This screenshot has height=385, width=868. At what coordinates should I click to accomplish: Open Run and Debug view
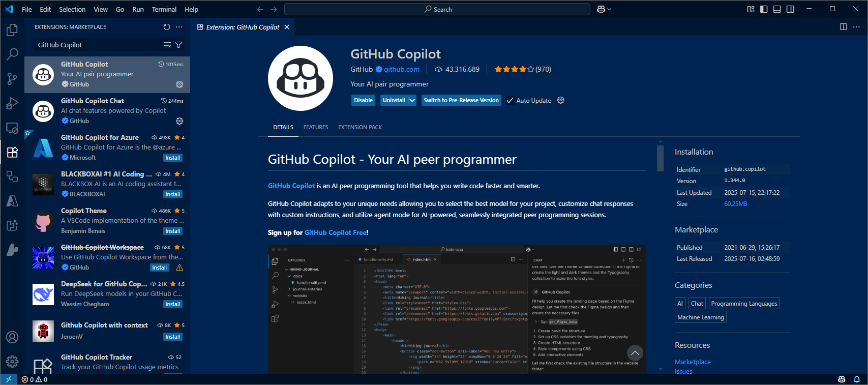[12, 103]
